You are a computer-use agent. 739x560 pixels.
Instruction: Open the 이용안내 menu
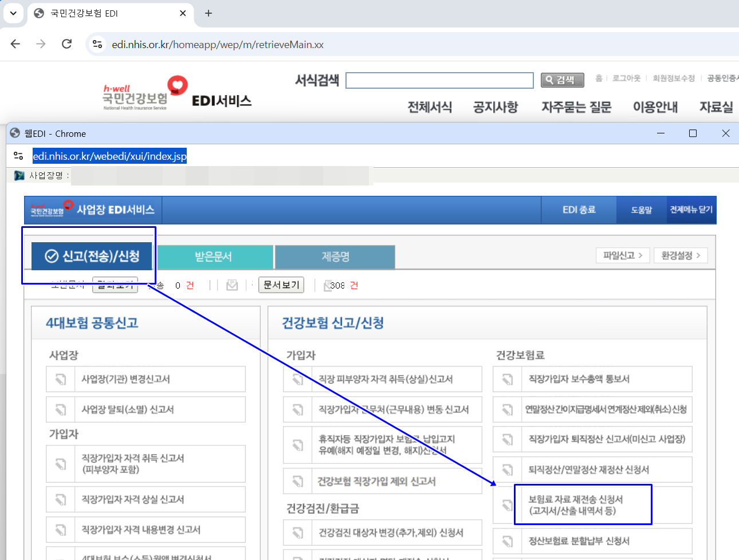point(655,107)
